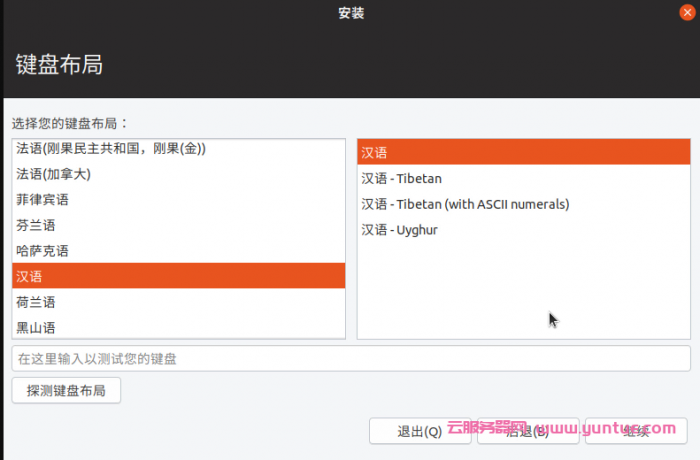Select 汉语 - Tibetan (with ASCII numerals)
The width and height of the screenshot is (700, 460).
coord(465,204)
